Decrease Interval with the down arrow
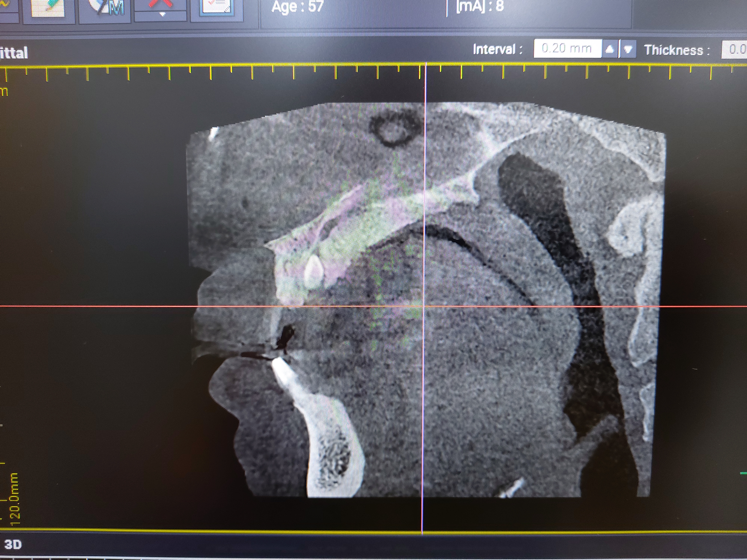Viewport: 747px width, 560px height. pyautogui.click(x=628, y=50)
